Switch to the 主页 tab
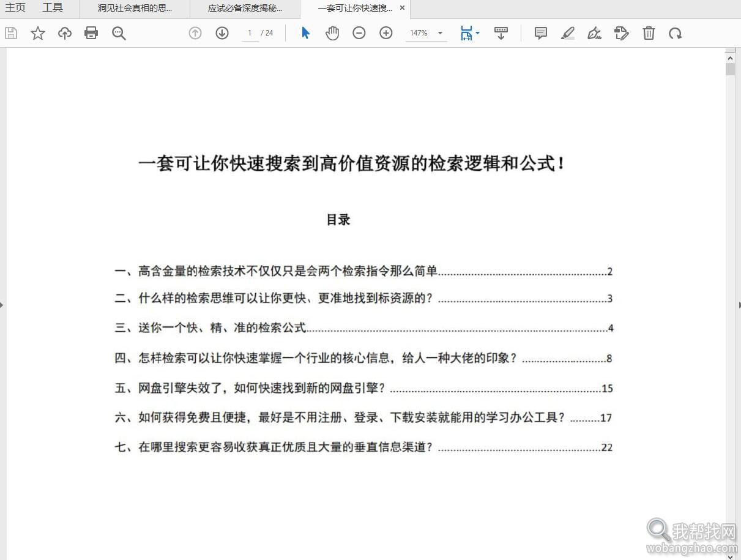 coord(15,8)
